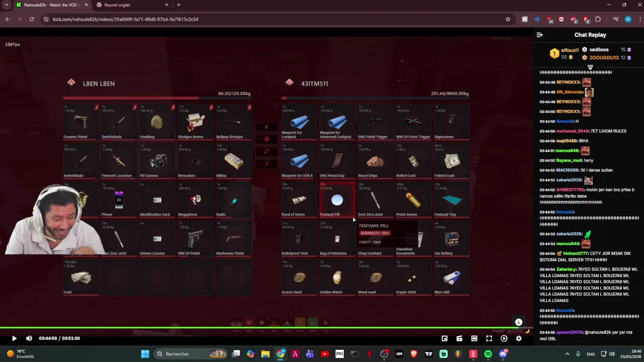Select the Fentanyl Tray item

(x=452, y=200)
